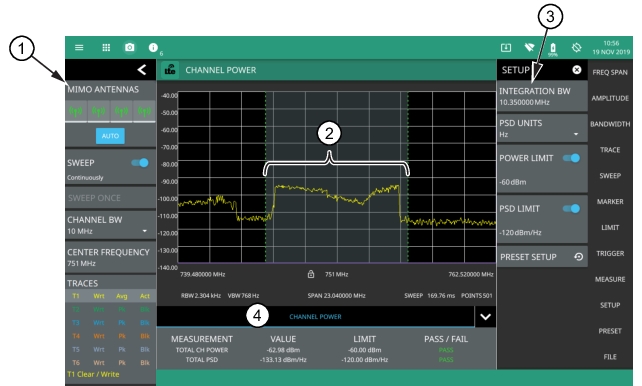Open the info notifications icon

[x=153, y=47]
